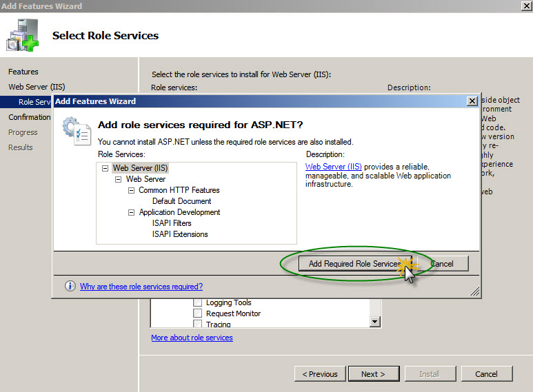Click the info icon beside the help link
Viewport: 533px width, 392px height.
point(70,286)
